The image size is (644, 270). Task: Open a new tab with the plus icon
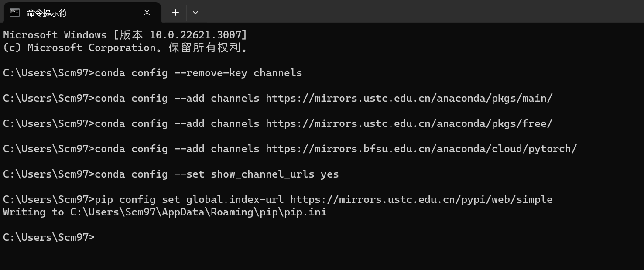click(175, 13)
